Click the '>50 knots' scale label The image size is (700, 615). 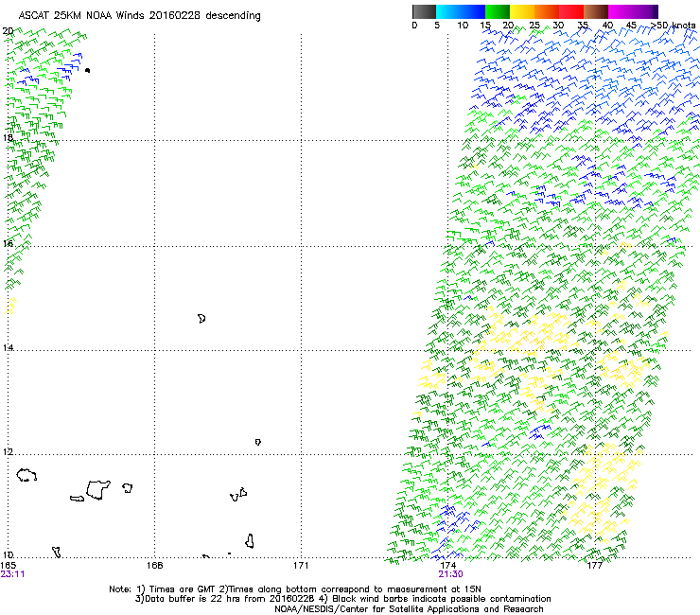click(674, 26)
